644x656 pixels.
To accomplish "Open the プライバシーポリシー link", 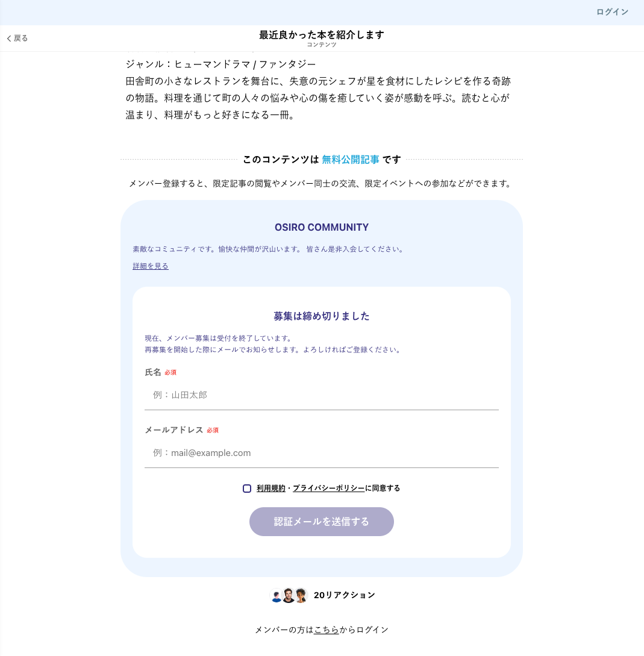I will (328, 489).
